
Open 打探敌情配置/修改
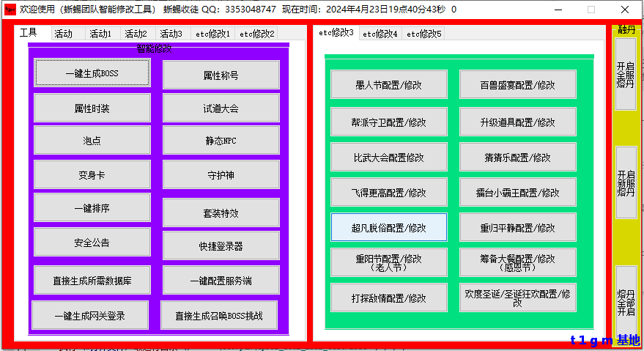pyautogui.click(x=388, y=298)
